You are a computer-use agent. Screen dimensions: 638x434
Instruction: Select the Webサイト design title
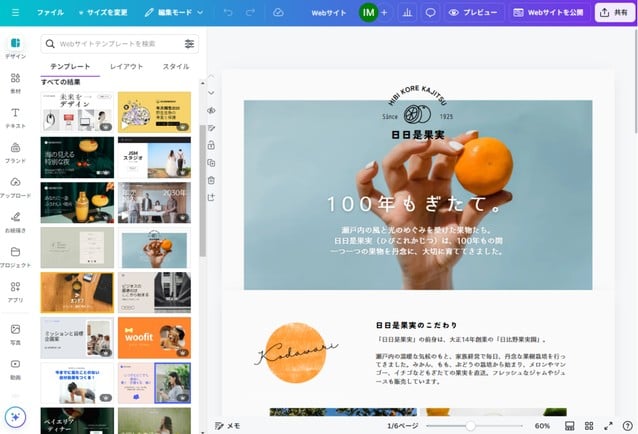[x=329, y=13]
